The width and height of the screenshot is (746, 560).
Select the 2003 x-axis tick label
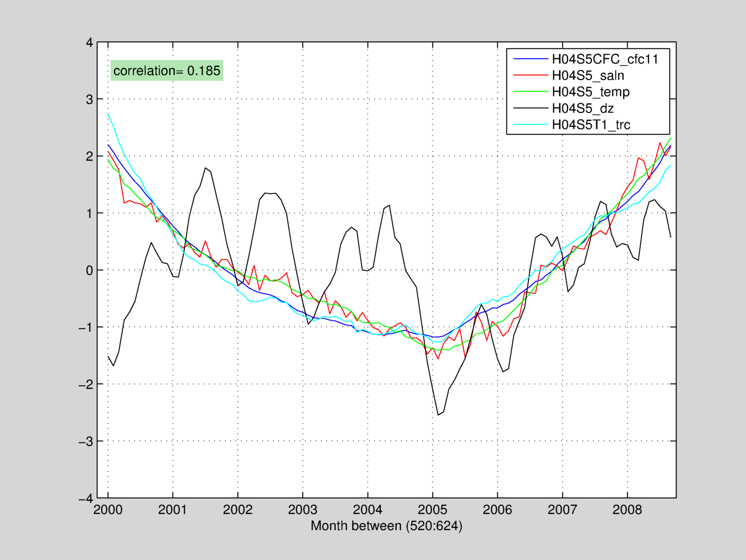pos(303,510)
